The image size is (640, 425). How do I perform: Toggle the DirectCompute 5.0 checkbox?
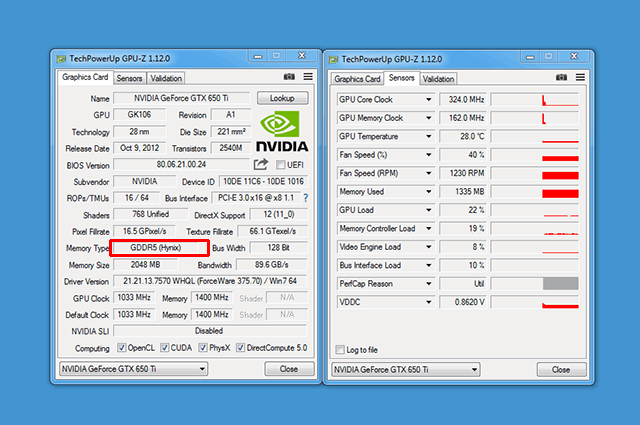click(x=240, y=347)
